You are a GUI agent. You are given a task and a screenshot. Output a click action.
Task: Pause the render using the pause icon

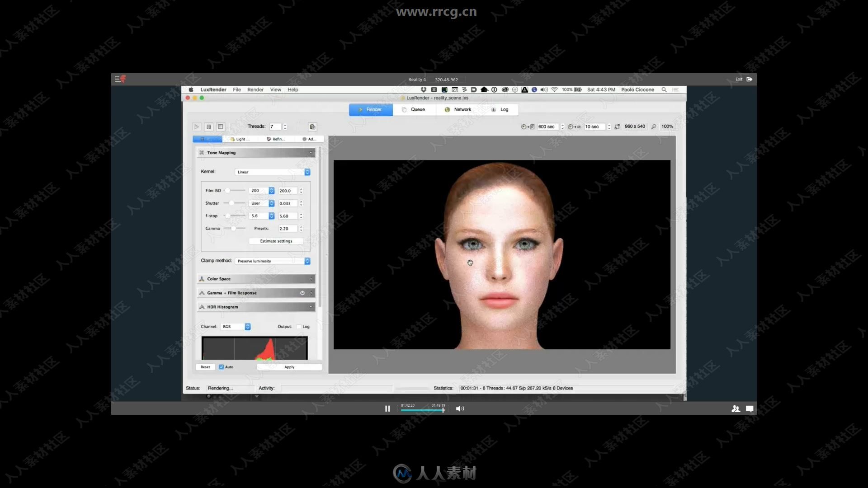pos(209,127)
